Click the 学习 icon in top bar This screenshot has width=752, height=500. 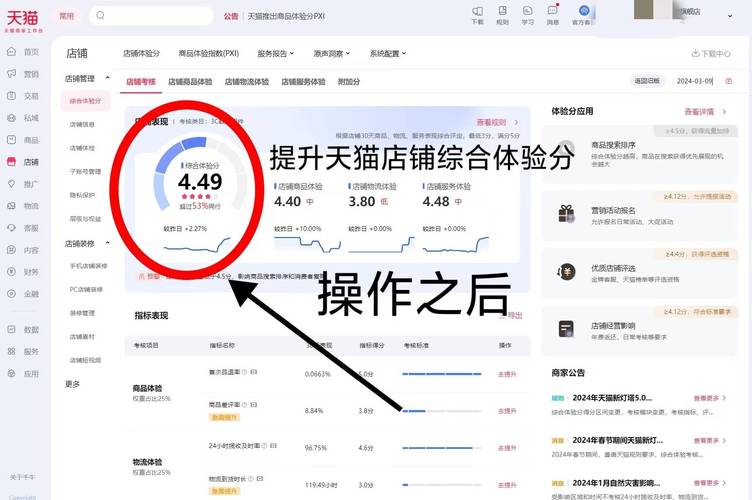point(527,11)
